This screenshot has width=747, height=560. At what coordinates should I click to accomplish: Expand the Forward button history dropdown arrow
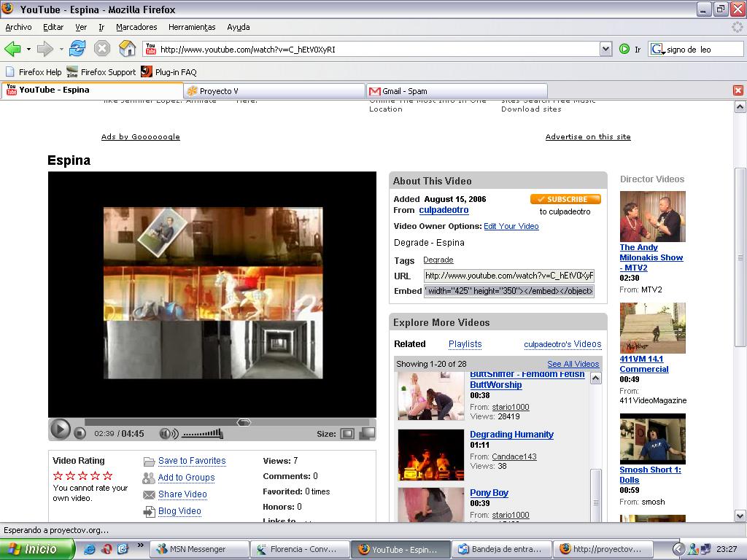pyautogui.click(x=61, y=49)
